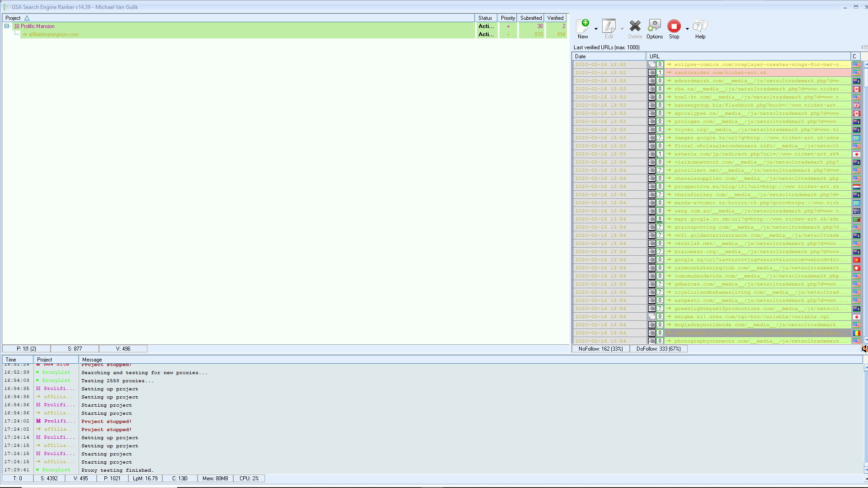The height and width of the screenshot is (488, 868).
Task: Click the PR 8 box on maps.google.co.zm row
Action: 660,219
